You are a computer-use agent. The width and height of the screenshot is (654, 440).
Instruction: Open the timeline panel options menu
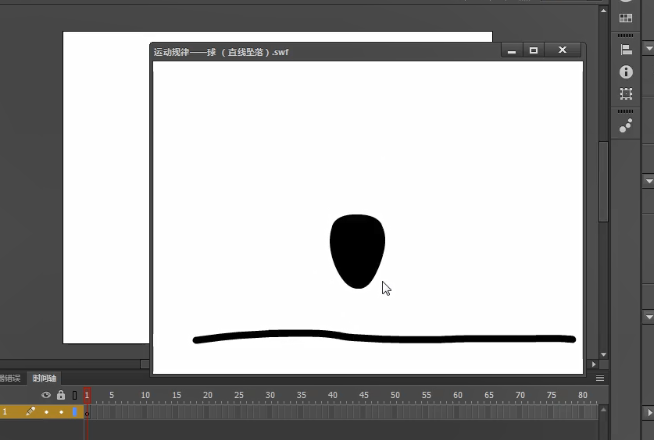(x=600, y=378)
